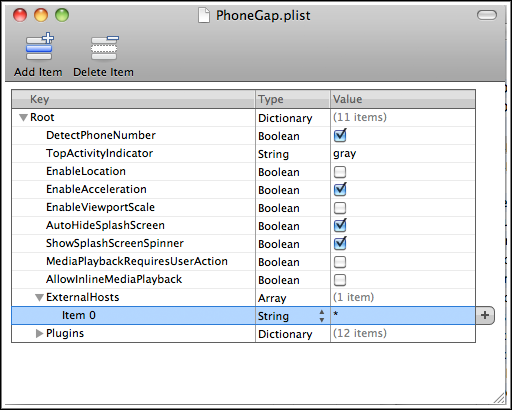Enable the MediaPlaybackRequiresUserAction checkbox
Viewport: 512px width, 410px height.
(340, 262)
